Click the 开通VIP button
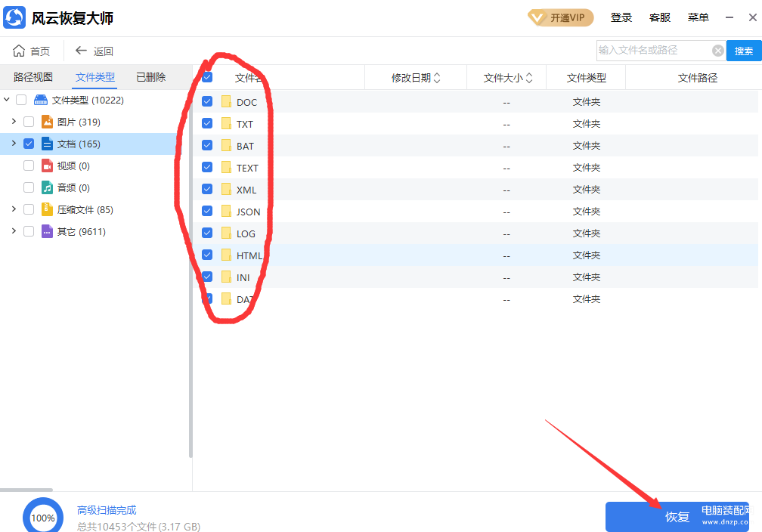Screen dimensions: 762x532 point(561,18)
